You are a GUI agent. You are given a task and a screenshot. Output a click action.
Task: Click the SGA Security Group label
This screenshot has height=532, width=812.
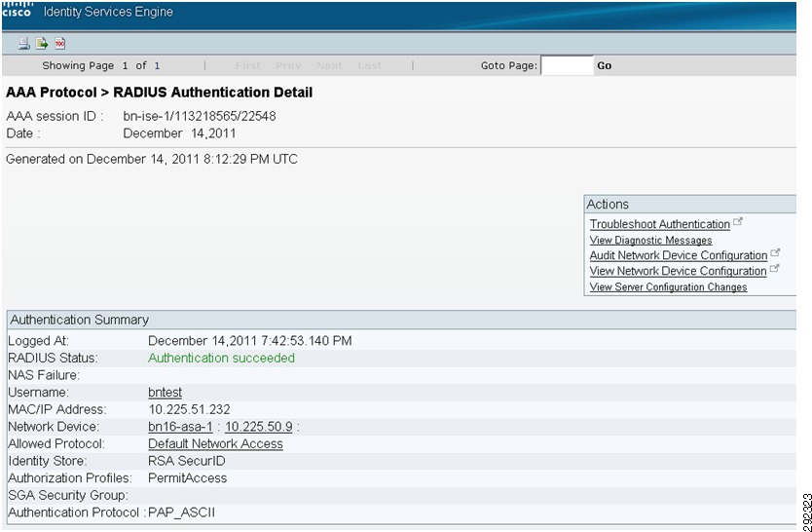tap(68, 495)
